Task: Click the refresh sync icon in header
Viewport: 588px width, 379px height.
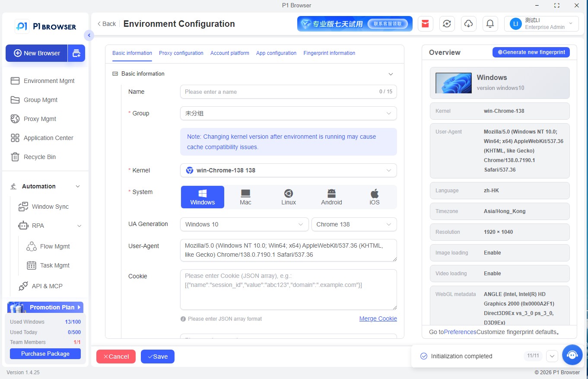Action: [x=447, y=24]
